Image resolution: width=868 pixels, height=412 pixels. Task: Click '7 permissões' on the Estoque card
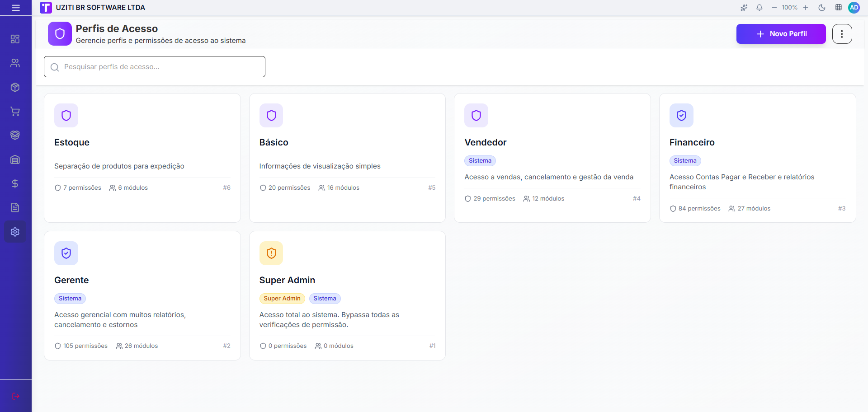78,188
